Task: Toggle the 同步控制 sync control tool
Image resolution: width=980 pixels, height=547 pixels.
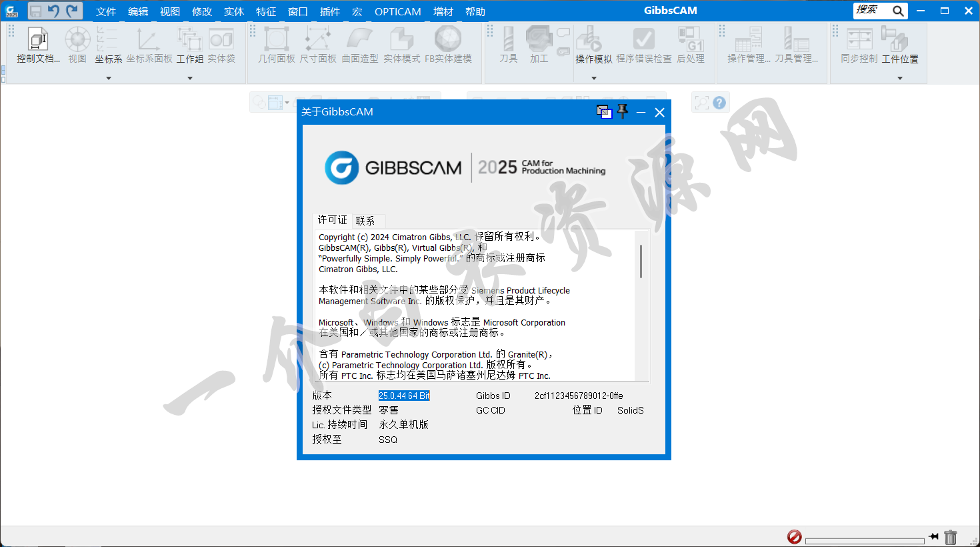Action: pyautogui.click(x=859, y=45)
